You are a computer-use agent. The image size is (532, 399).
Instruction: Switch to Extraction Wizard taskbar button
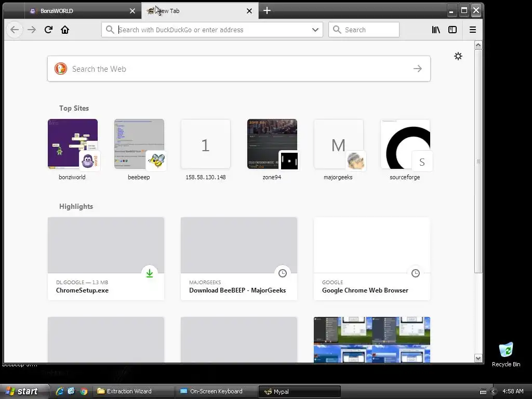pyautogui.click(x=134, y=391)
